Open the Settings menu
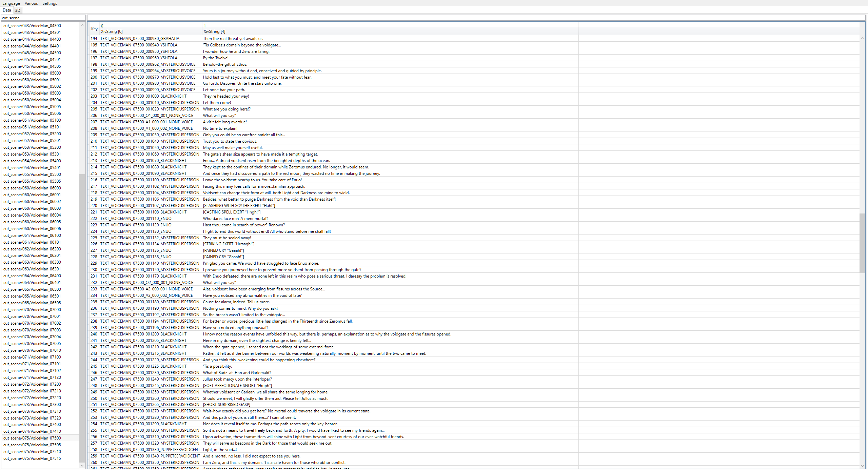The height and width of the screenshot is (470, 868). 50,3
